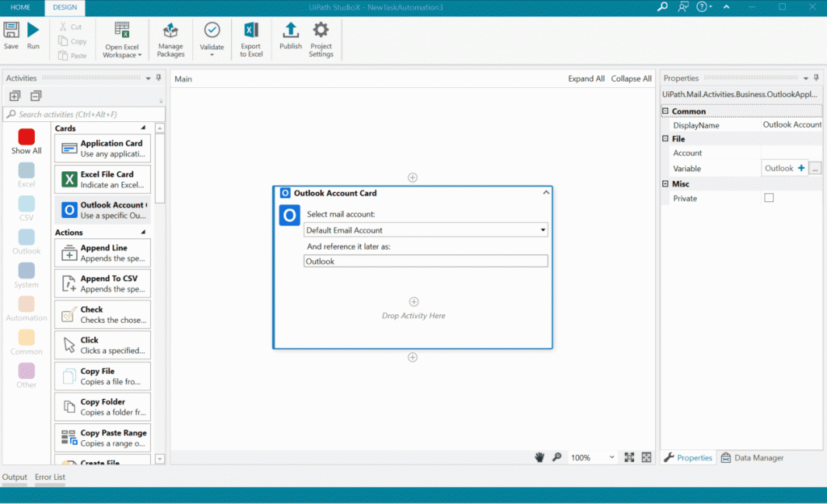Select the Copy Paste Range activity
Image resolution: width=827 pixels, height=504 pixels.
103,438
